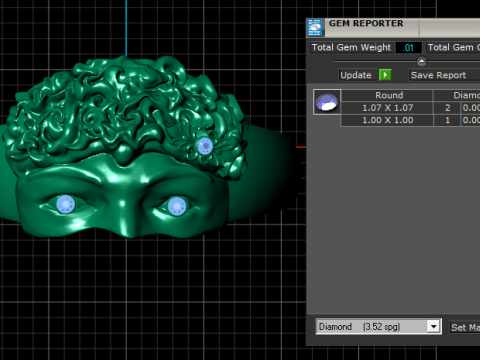Click the green Update arrow button
480x360 pixels.
385,75
